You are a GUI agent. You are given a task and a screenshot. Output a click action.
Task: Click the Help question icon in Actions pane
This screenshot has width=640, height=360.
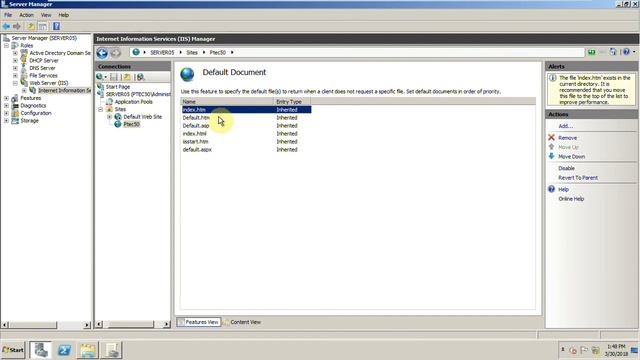[551, 189]
